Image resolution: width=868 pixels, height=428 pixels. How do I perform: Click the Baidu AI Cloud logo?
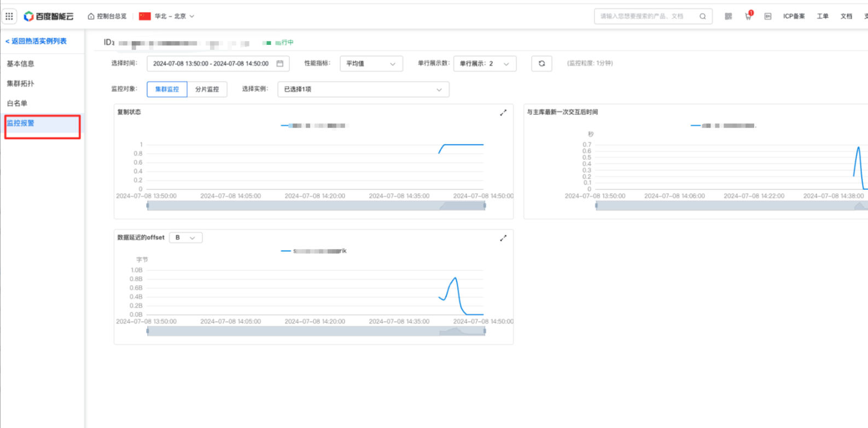(x=49, y=16)
